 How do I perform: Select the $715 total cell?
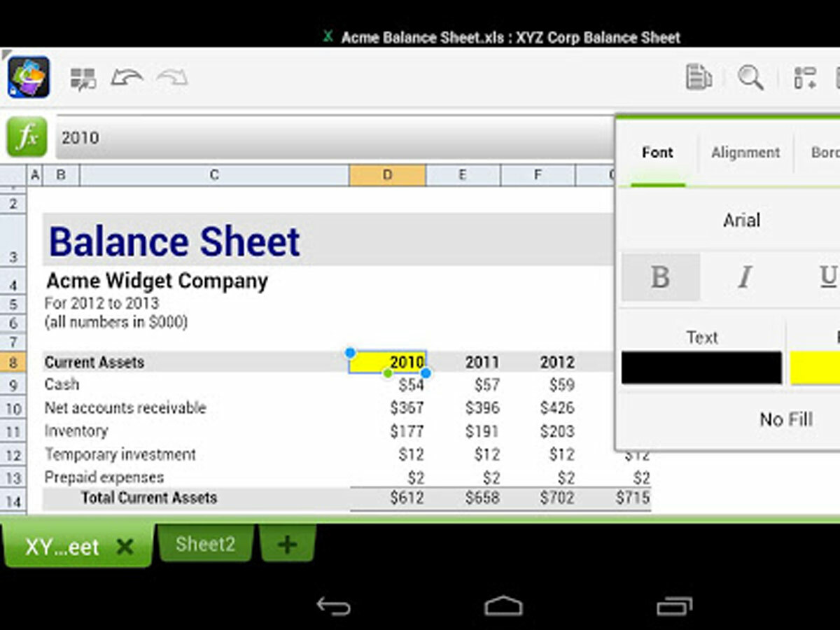coord(633,498)
